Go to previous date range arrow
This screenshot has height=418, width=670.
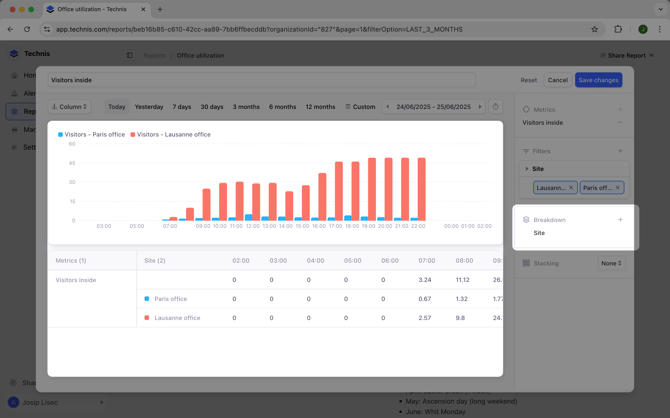tap(388, 107)
